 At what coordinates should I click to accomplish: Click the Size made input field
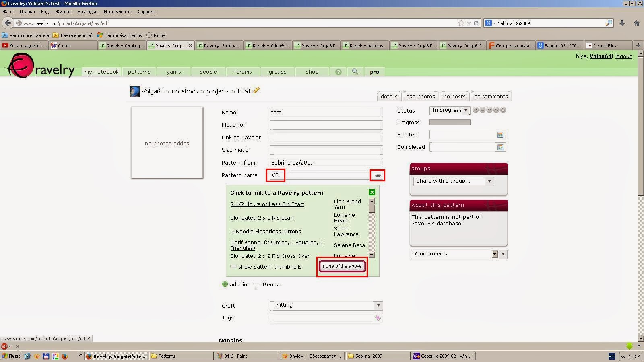coord(326,150)
